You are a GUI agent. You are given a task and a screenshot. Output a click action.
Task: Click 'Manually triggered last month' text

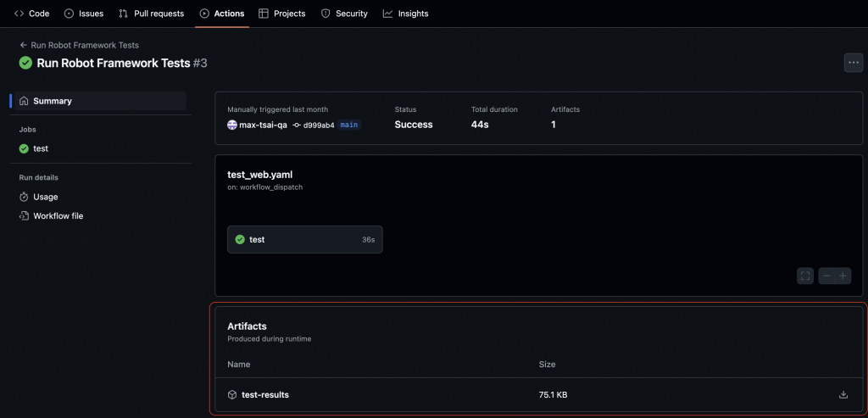(x=278, y=109)
